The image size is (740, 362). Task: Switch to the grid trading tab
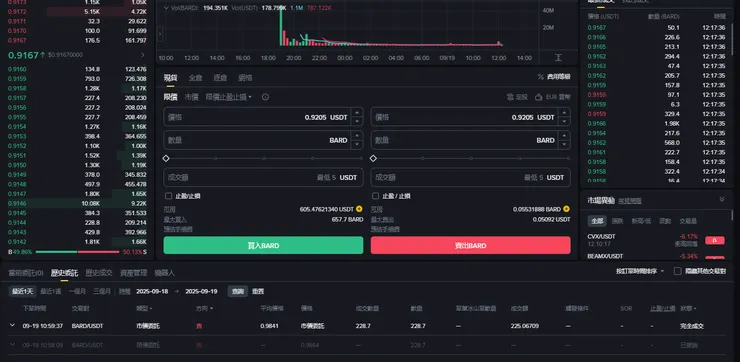[x=245, y=77]
